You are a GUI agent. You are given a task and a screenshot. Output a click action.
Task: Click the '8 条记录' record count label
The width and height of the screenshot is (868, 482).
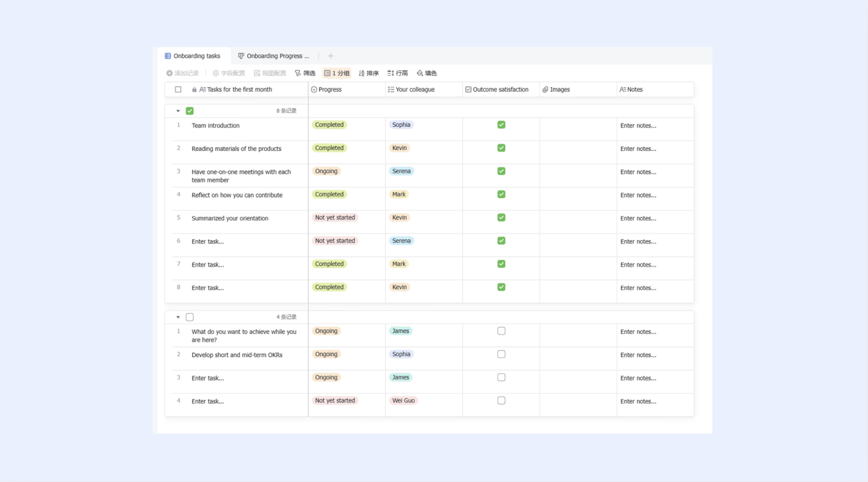coord(286,111)
